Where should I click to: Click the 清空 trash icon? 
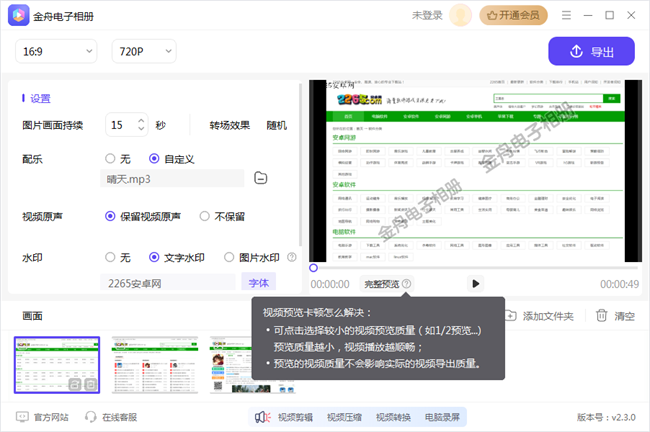[x=602, y=316]
